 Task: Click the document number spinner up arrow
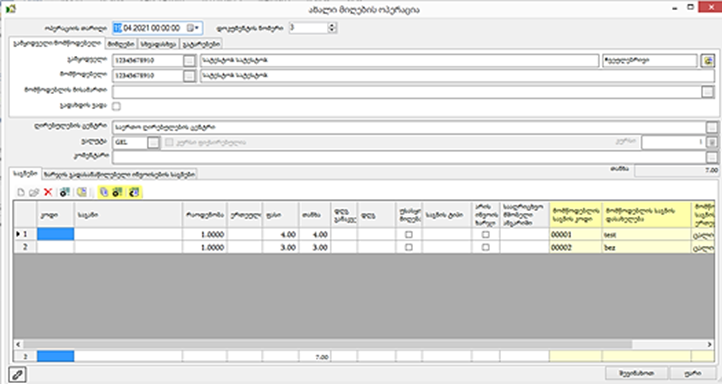[332, 25]
